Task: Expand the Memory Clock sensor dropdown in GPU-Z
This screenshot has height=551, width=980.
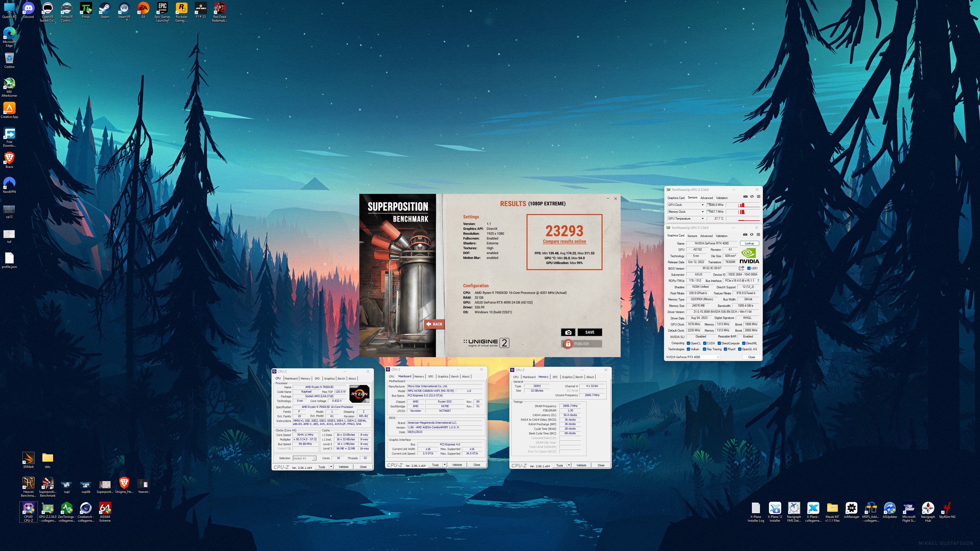Action: 702,212
